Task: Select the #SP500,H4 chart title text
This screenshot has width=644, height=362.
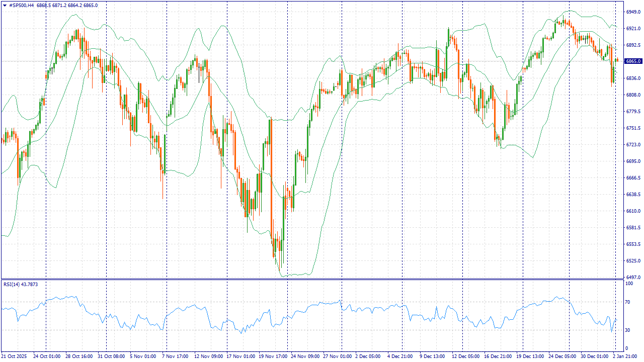Action: (21, 5)
